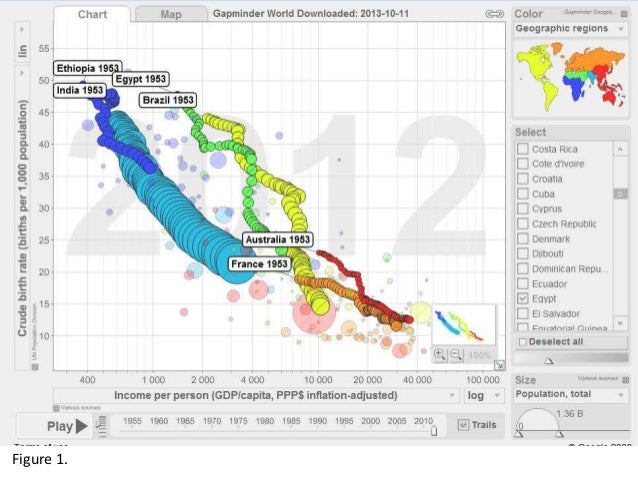Click the playback speed adjuster icon
This screenshot has height=479, width=638.
click(102, 426)
